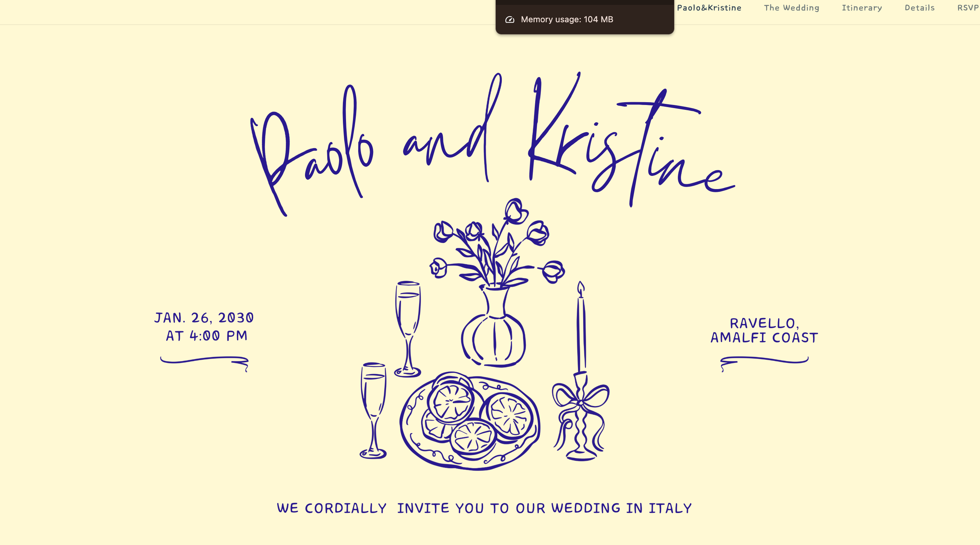980x545 pixels.
Task: Click the swirl flourish under the date
Action: click(205, 362)
